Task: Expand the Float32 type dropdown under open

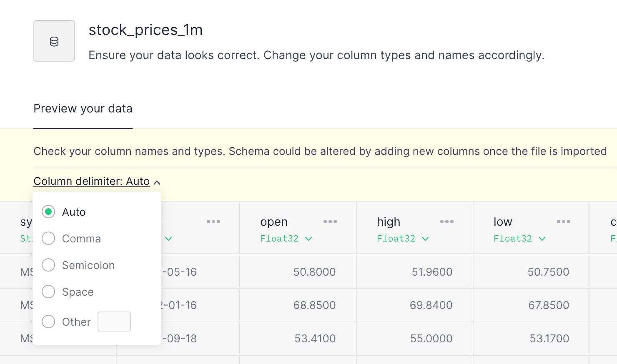Action: tap(286, 239)
